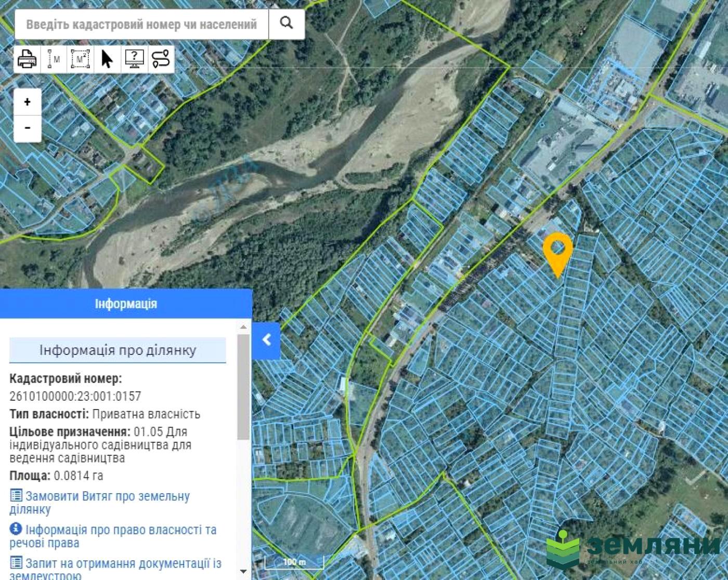Viewport: 728px width, 580px height.
Task: Activate the arrow pointer selection tool
Action: pyautogui.click(x=107, y=59)
